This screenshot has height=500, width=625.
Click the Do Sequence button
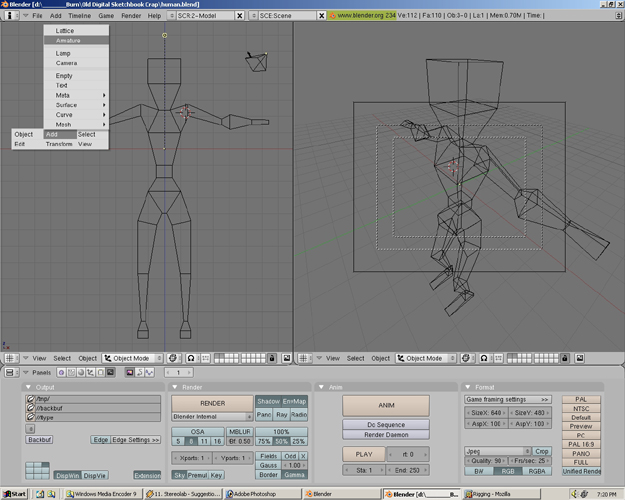(x=386, y=425)
